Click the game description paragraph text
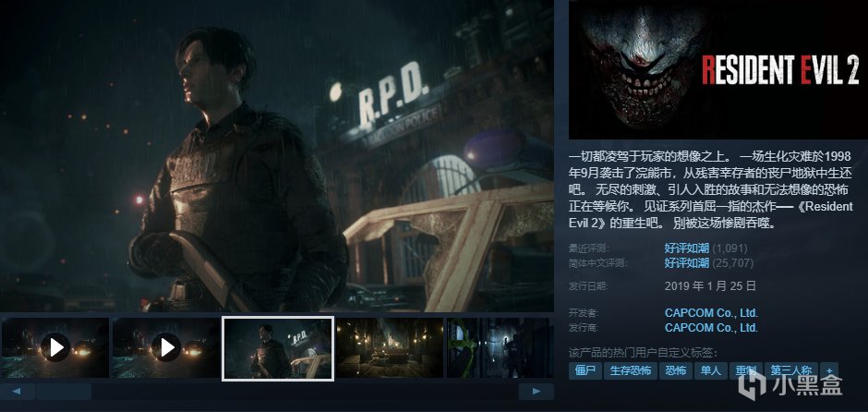 pos(711,189)
